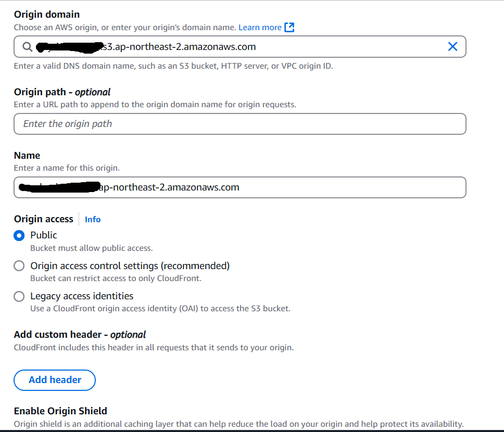Click "Bucket must allow public access." description
The height and width of the screenshot is (432, 504).
coord(92,248)
